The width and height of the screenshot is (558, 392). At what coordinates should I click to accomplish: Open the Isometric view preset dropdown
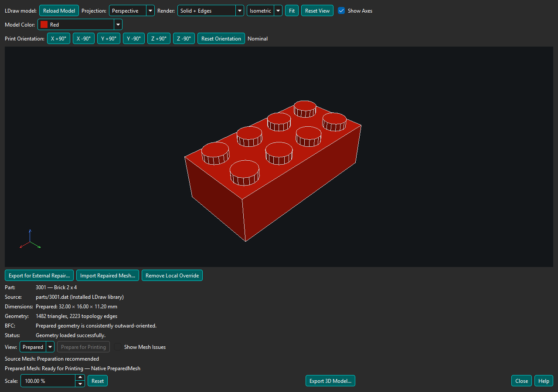(265, 10)
